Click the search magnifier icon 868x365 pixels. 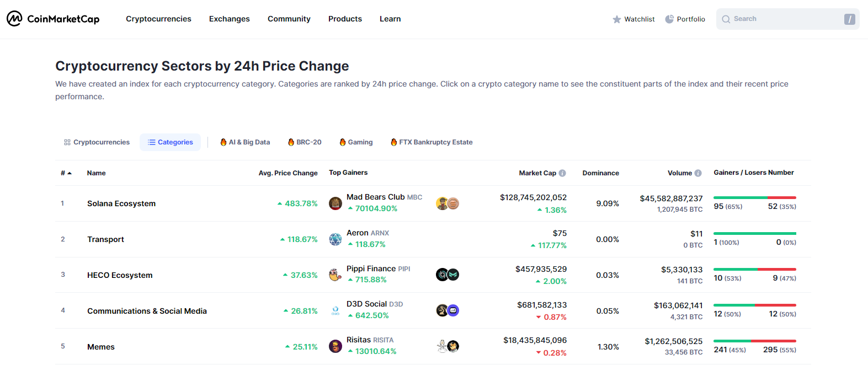726,19
